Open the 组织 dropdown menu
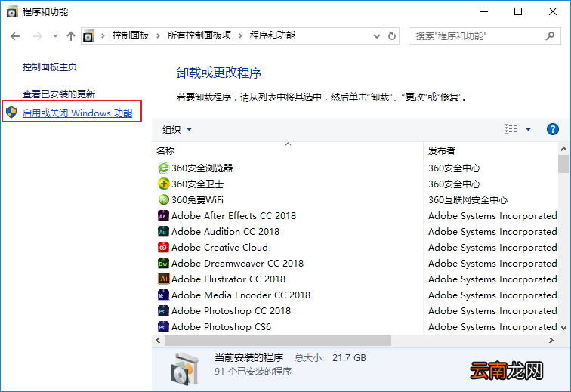The height and width of the screenshot is (392, 571). (177, 129)
